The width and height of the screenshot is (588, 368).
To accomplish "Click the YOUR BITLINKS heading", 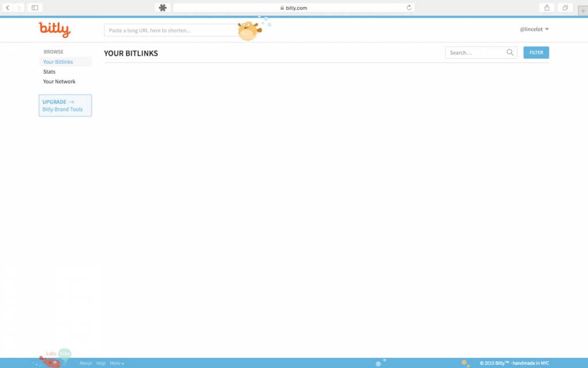I will coord(131,53).
